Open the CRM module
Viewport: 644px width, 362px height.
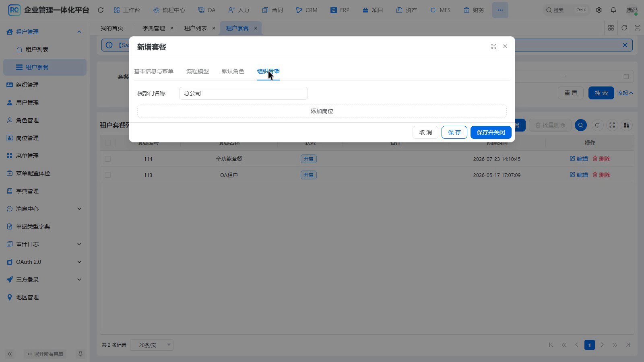pos(307,10)
